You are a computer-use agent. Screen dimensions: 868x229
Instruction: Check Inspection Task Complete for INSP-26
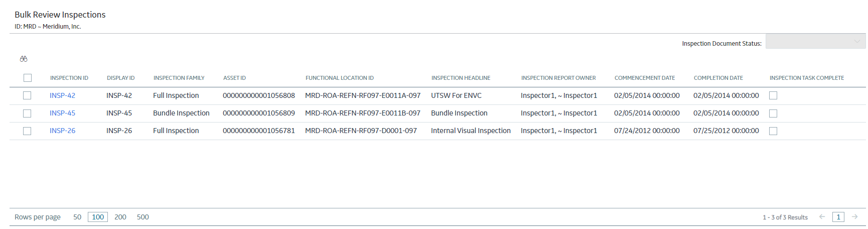(773, 131)
